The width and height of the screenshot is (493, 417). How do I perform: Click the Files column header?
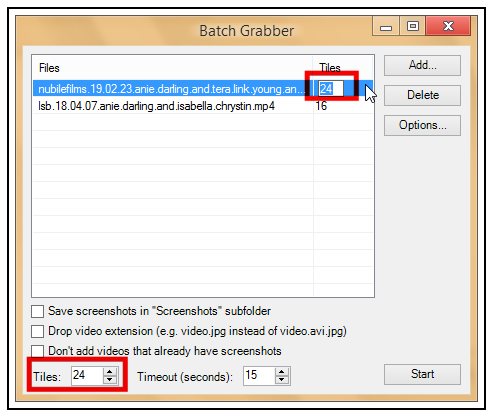tap(173, 68)
